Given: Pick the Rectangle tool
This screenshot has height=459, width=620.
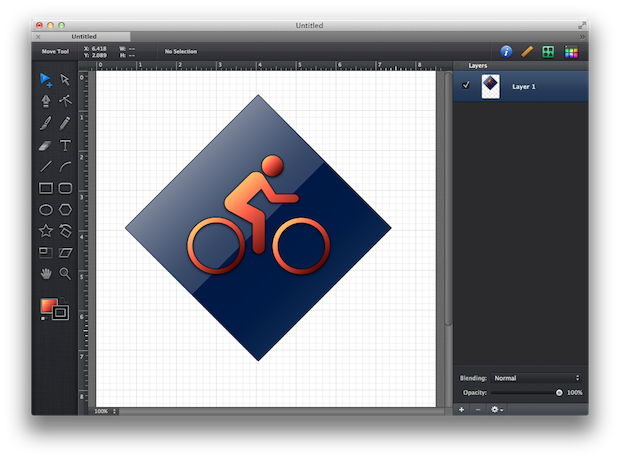Looking at the screenshot, I should (x=45, y=188).
